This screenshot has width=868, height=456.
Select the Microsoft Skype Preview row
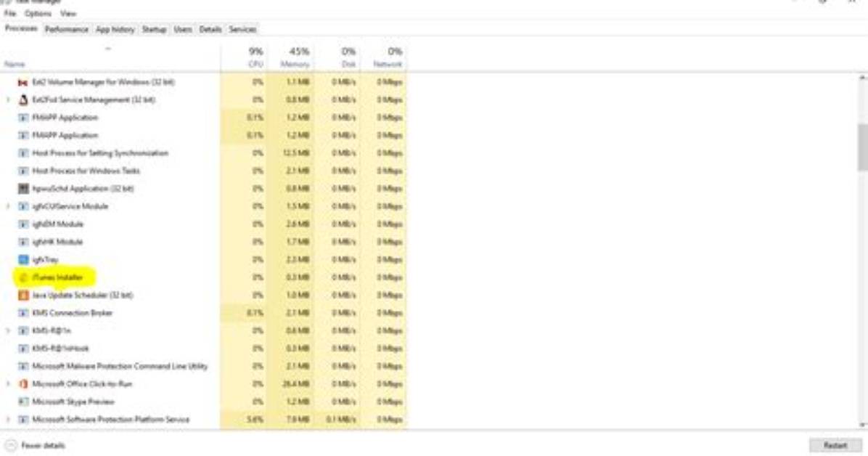tap(204, 401)
